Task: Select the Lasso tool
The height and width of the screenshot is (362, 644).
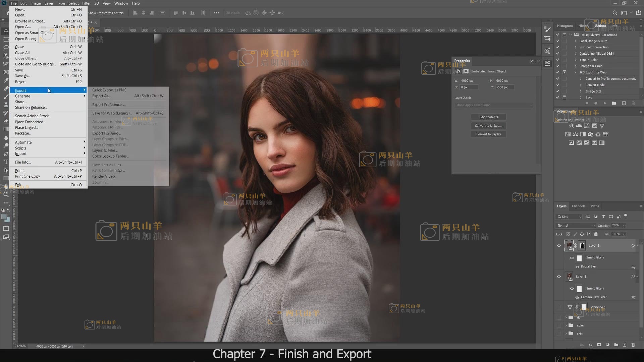Action: click(6, 47)
